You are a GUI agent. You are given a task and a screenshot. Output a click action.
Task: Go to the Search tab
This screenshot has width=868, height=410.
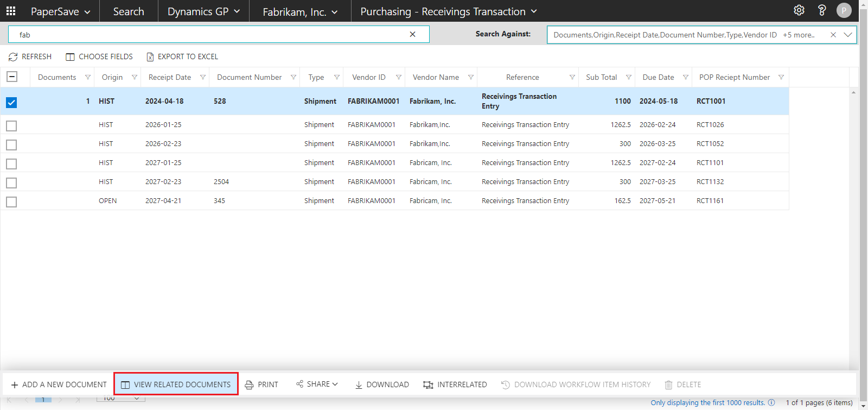click(129, 11)
